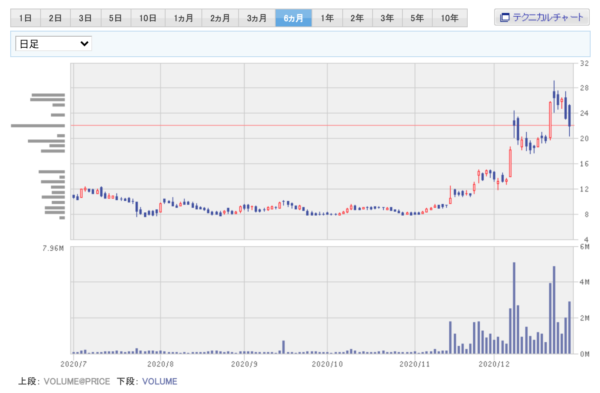Click the 28 price axis label
600x393 pixels.
584,88
